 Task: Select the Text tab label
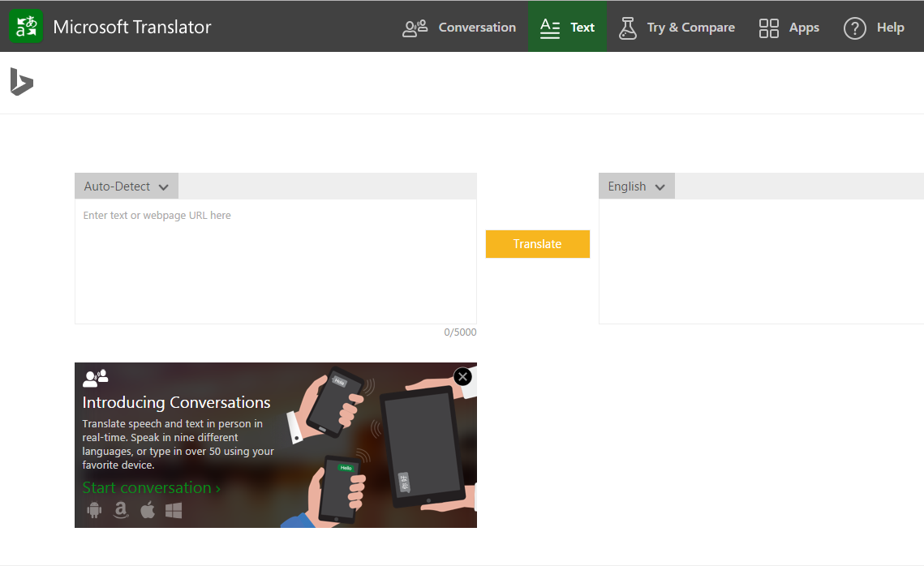pos(582,28)
